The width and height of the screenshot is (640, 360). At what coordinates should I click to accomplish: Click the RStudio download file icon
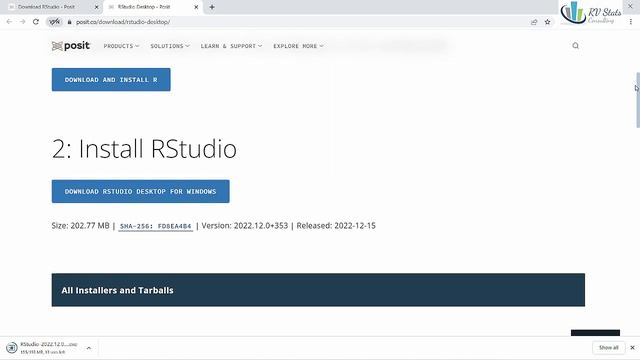[x=12, y=347]
